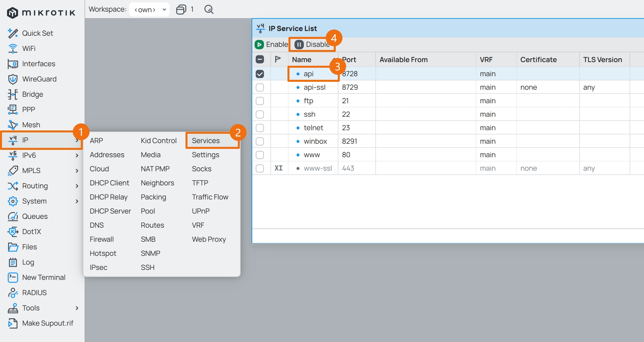644x342 pixels.
Task: Check the winbox service row checkbox
Action: click(x=260, y=141)
